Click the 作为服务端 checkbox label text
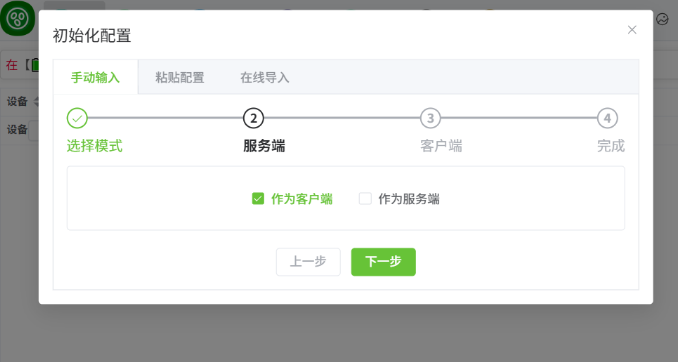 [409, 199]
